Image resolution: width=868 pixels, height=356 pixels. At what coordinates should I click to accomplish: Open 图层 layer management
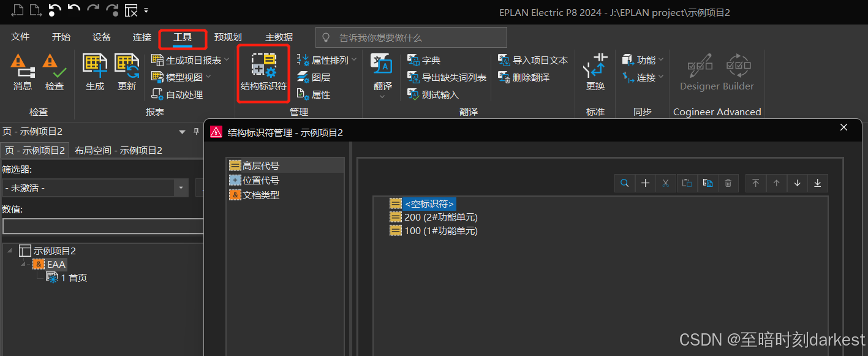coord(314,77)
